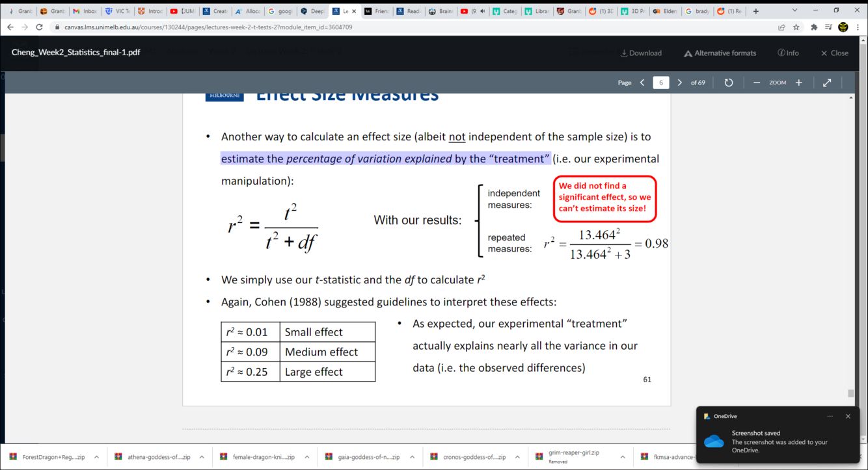
Task: Click the Melbourne logo on the slide
Action: pyautogui.click(x=224, y=96)
